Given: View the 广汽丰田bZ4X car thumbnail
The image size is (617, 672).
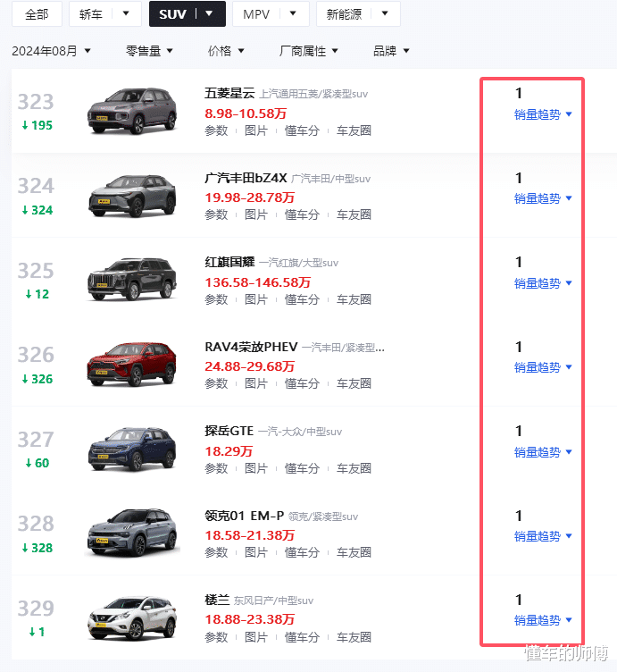Looking at the screenshot, I should coord(132,196).
